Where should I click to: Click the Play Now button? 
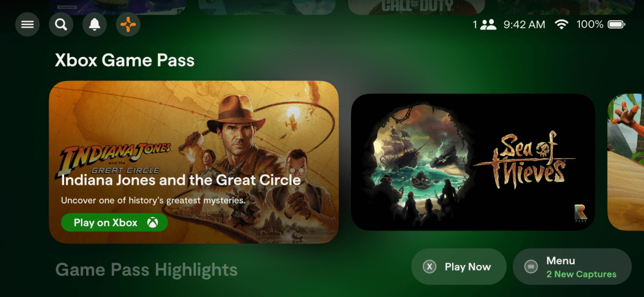click(458, 267)
